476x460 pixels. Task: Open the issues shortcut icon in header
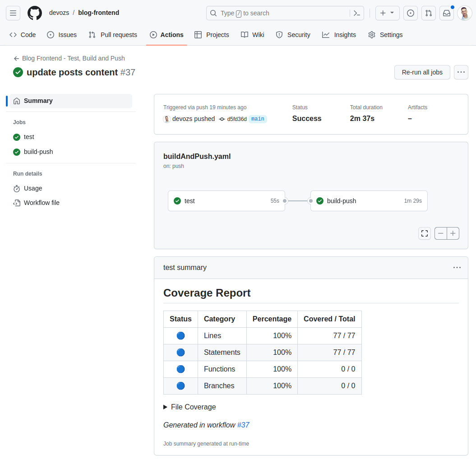click(x=411, y=13)
